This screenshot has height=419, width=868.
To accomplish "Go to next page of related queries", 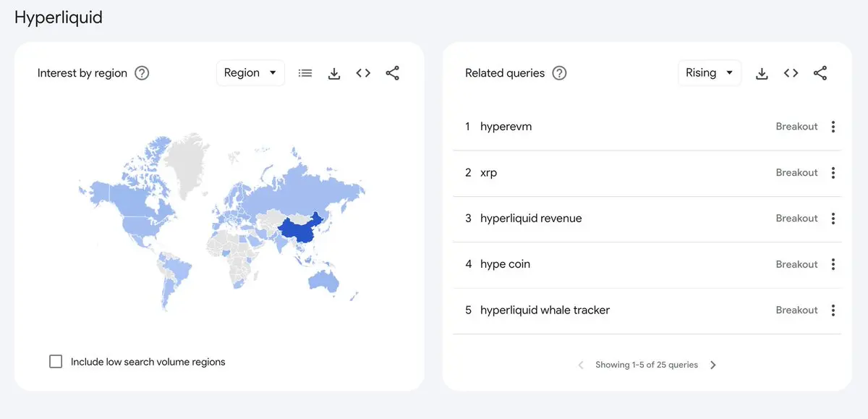I will (x=713, y=365).
